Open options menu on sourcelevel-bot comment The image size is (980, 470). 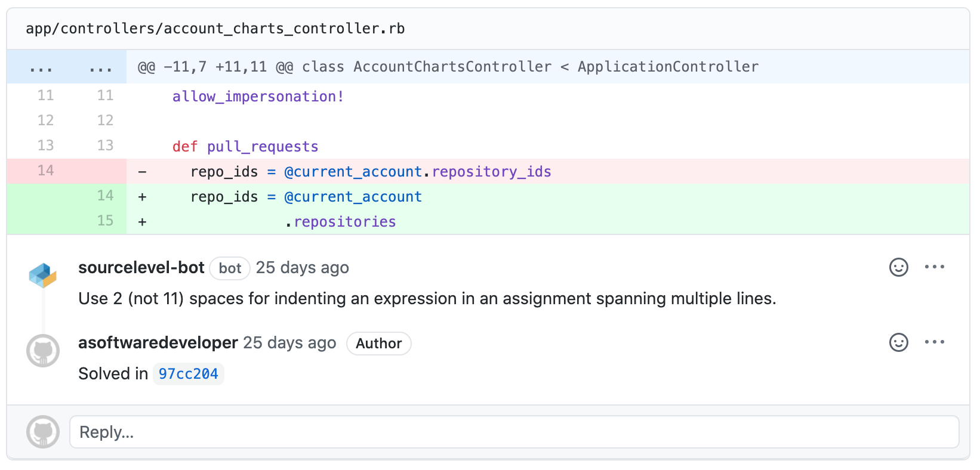(x=934, y=267)
